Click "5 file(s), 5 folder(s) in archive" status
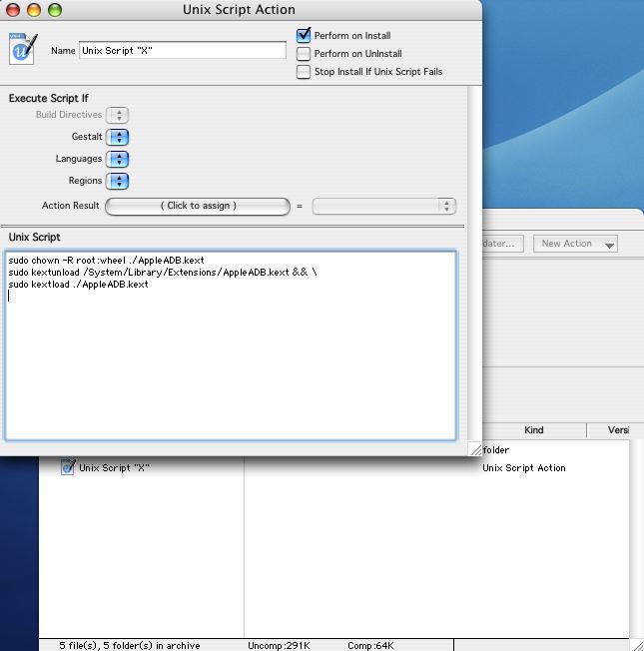 point(130,645)
